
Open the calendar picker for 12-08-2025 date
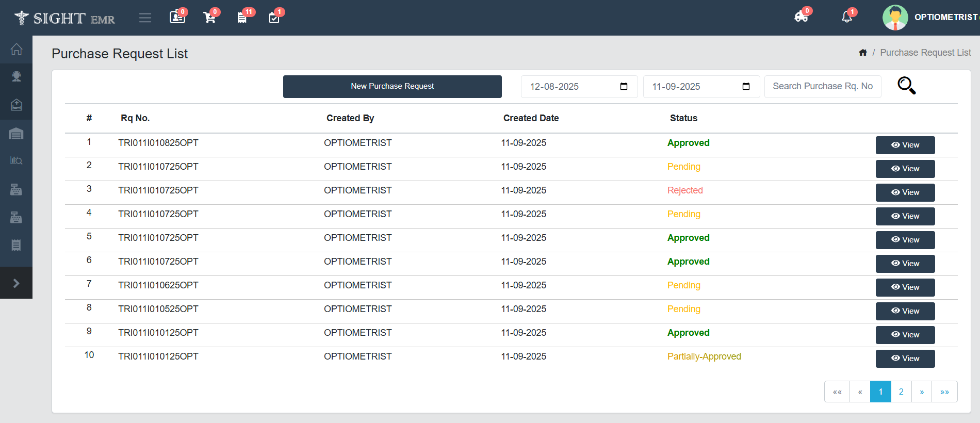[624, 86]
